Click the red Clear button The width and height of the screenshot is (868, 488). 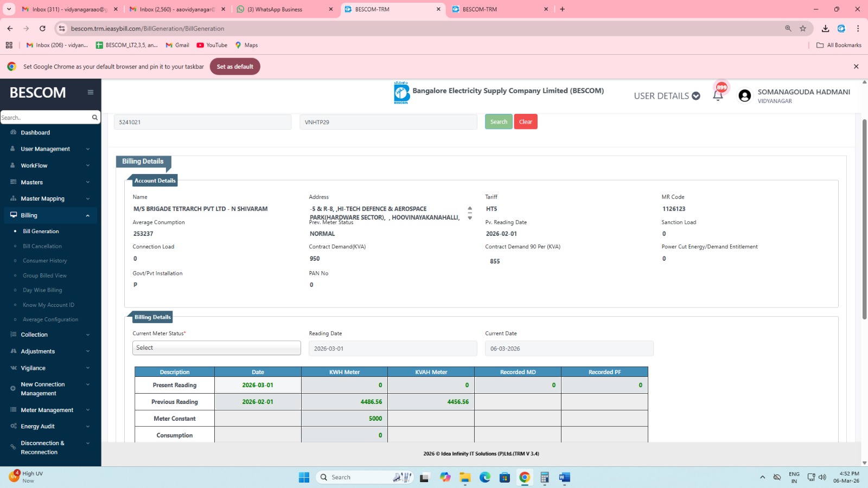[525, 122]
